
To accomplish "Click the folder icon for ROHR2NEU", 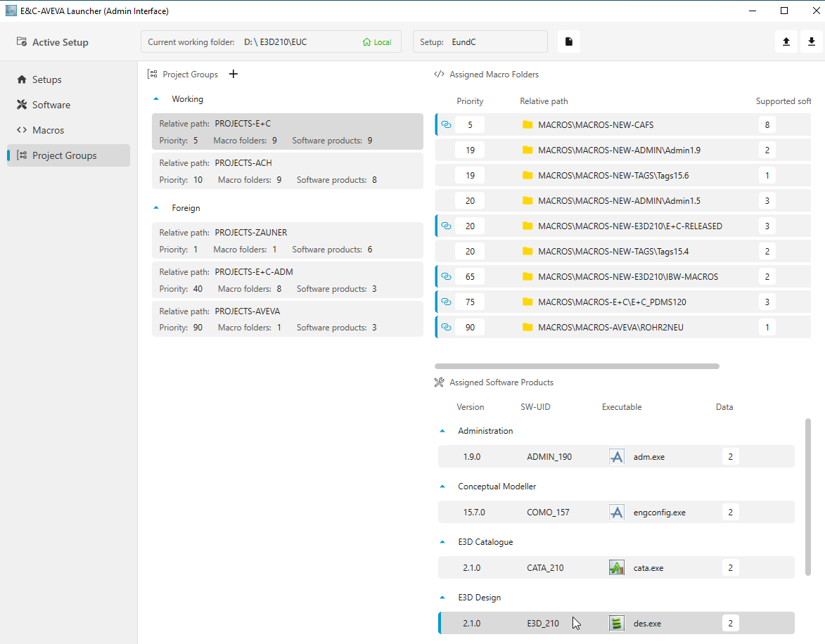I will (527, 327).
